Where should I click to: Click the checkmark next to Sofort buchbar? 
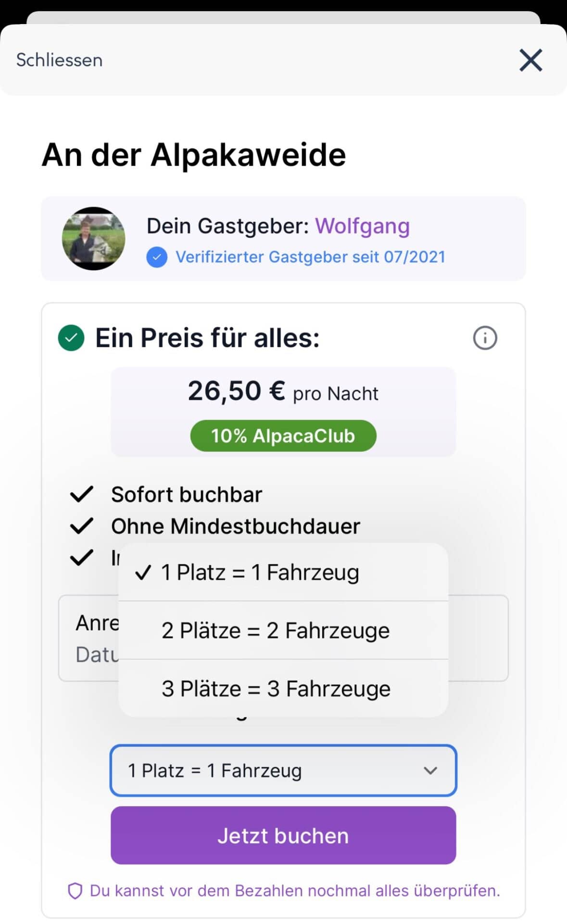(x=82, y=494)
